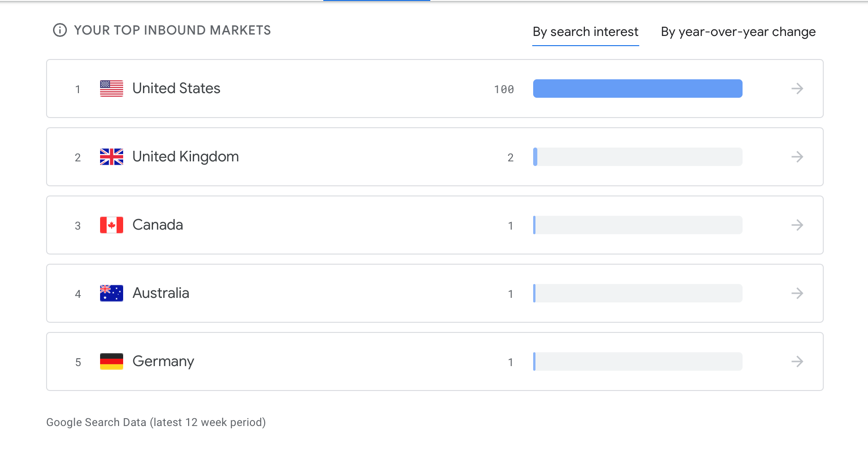The height and width of the screenshot is (450, 868).
Task: Click the Germany search interest bar
Action: (637, 361)
